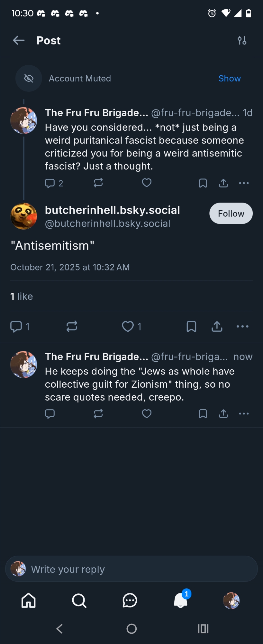263x644 pixels.
Task: Go to the Home tab
Action: [x=29, y=601]
